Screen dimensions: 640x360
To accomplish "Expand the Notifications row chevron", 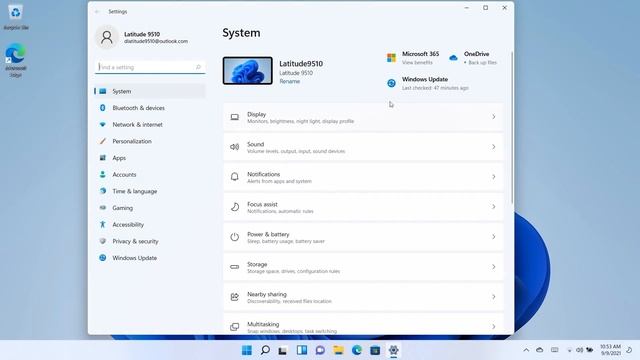I will (493, 177).
